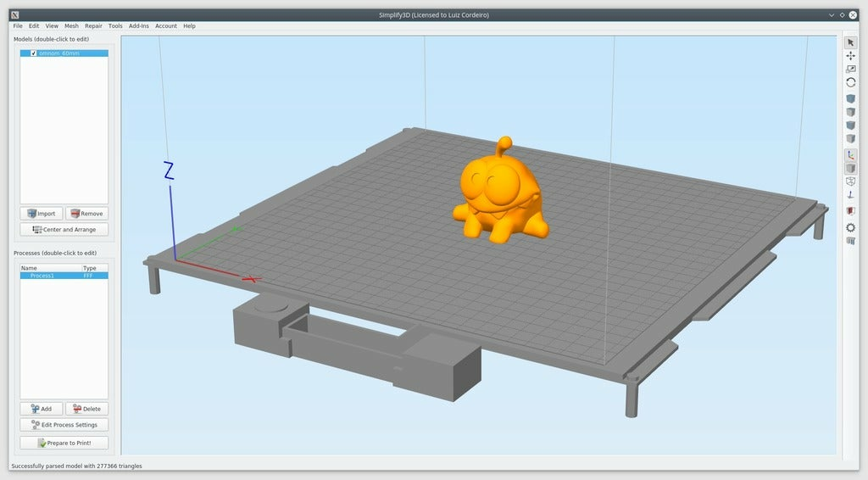Open the Mesh menu
The width and height of the screenshot is (868, 480).
point(71,26)
